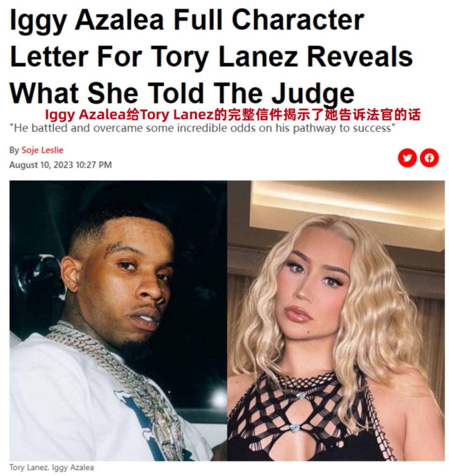
Task: Open author Soje Leslie's profile link
Action: point(43,150)
